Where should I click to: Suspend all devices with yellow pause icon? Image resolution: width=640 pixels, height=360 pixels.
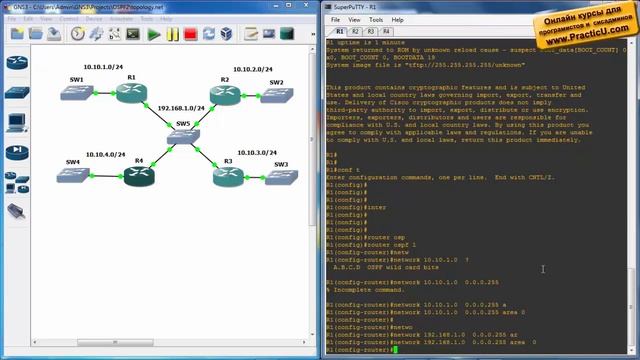point(172,34)
